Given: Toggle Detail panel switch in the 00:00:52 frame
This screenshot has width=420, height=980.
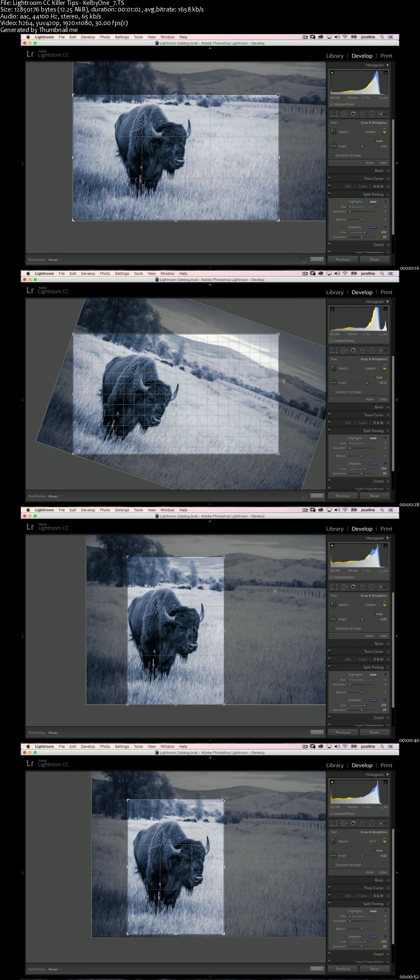Looking at the screenshot, I should click(329, 954).
